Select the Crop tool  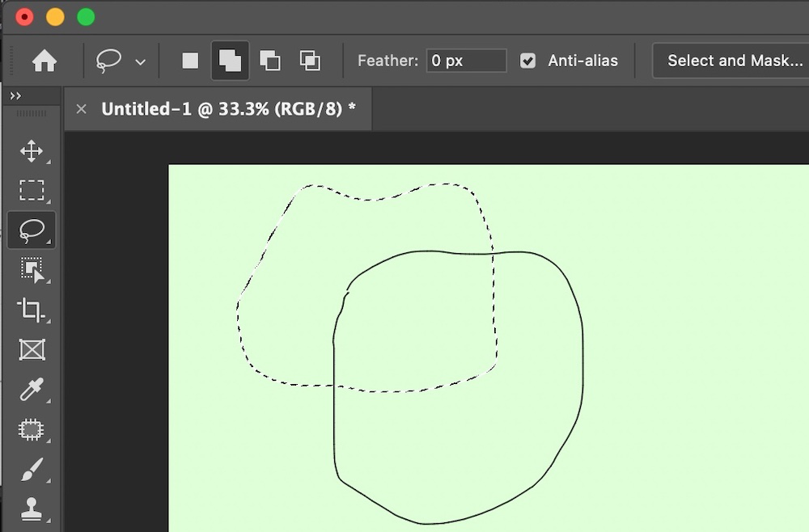32,310
